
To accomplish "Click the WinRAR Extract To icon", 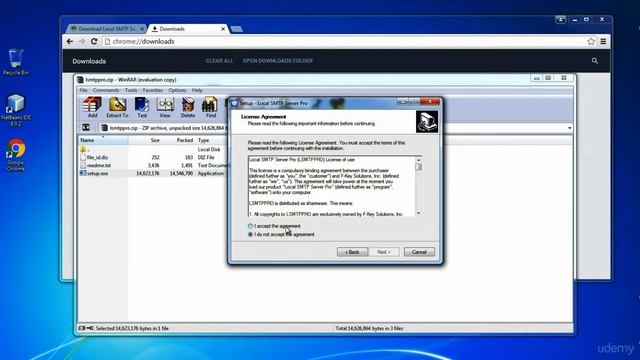I will click(x=118, y=107).
